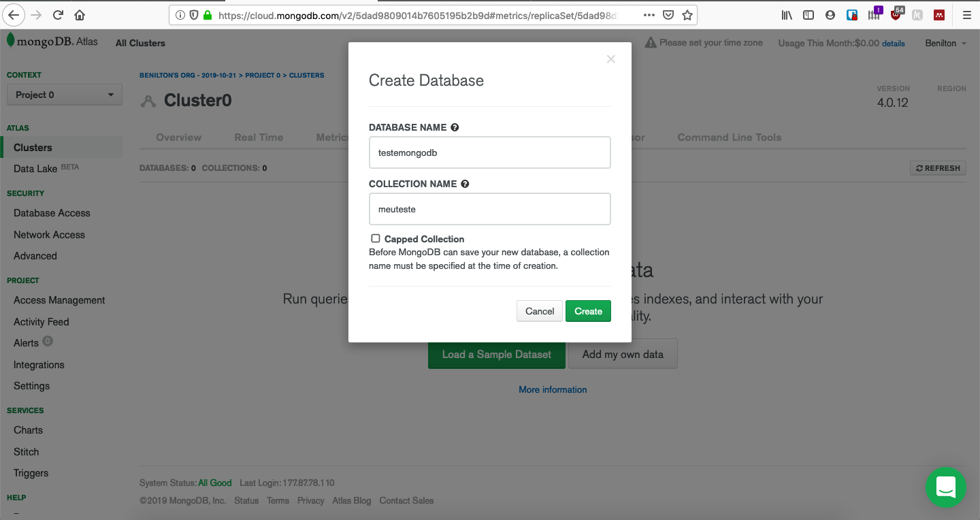Click the CLUSTERS breadcrumb link
Screen dimensions: 980x520
click(307, 75)
